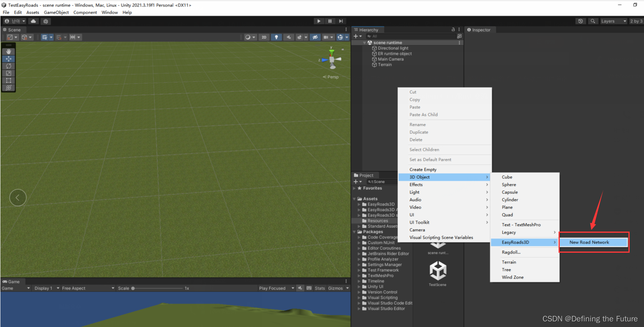Toggle the Hierarchy lock icon
This screenshot has width=644, height=327.
click(x=453, y=30)
